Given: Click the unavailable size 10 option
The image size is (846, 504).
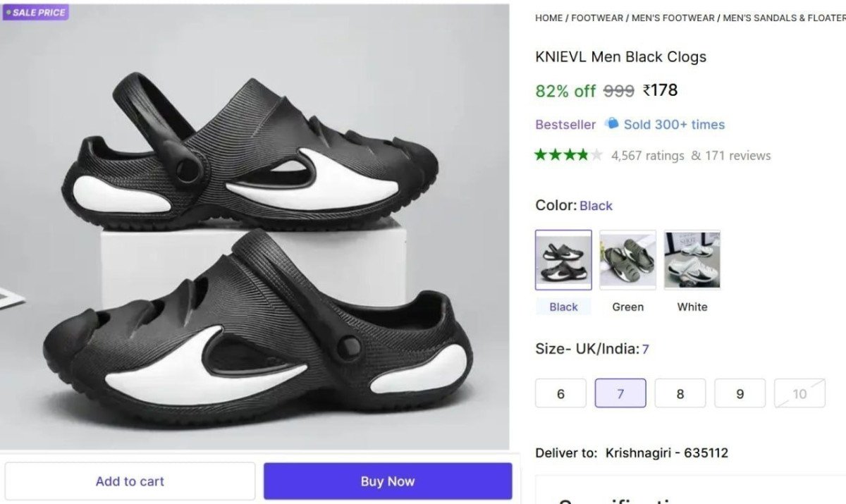Looking at the screenshot, I should click(799, 393).
